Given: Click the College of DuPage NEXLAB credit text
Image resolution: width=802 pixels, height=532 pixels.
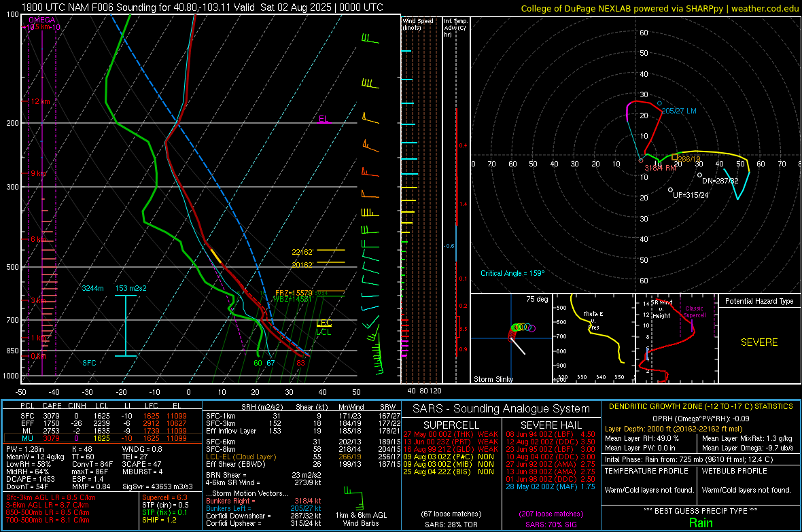Looking at the screenshot, I should (x=659, y=8).
